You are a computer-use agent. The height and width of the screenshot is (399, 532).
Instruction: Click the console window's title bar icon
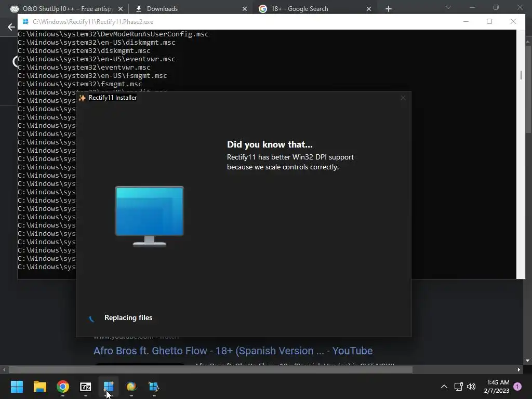(x=25, y=22)
